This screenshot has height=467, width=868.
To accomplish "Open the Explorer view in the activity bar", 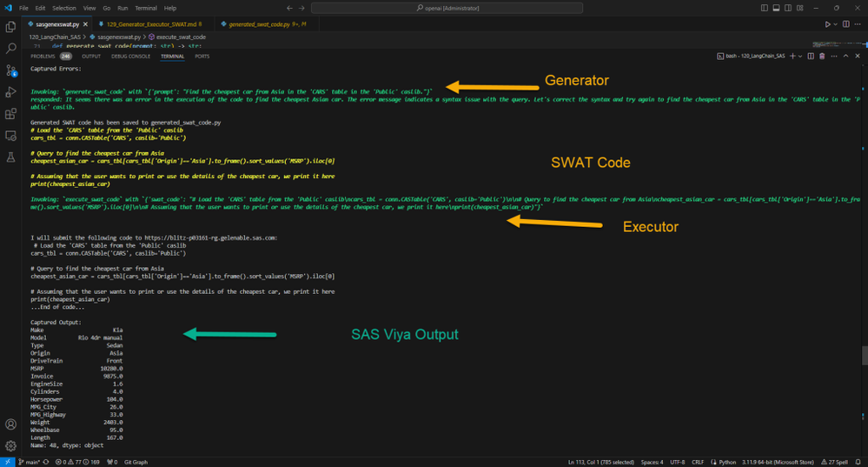I will coord(10,27).
